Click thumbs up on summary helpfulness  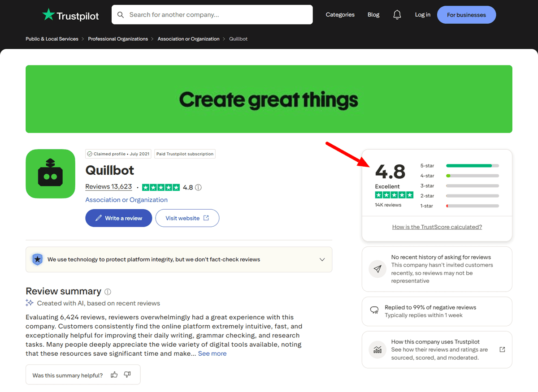coord(114,375)
